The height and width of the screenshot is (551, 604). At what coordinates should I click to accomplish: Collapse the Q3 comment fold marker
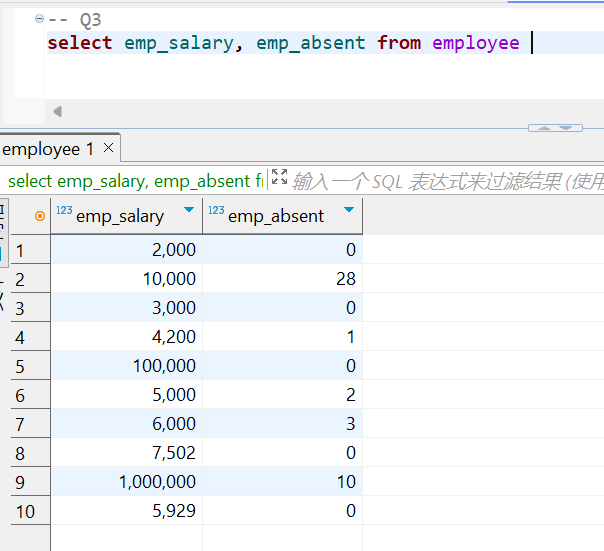39,19
